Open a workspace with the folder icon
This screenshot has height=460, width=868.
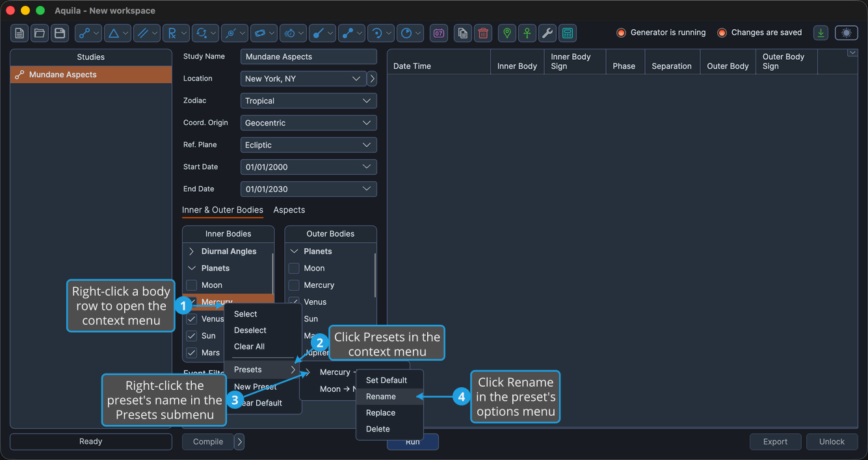click(40, 33)
